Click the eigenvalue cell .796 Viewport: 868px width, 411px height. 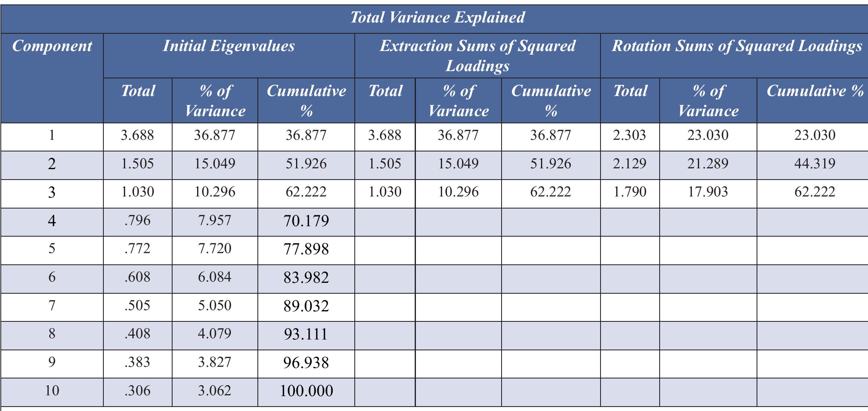click(x=138, y=220)
